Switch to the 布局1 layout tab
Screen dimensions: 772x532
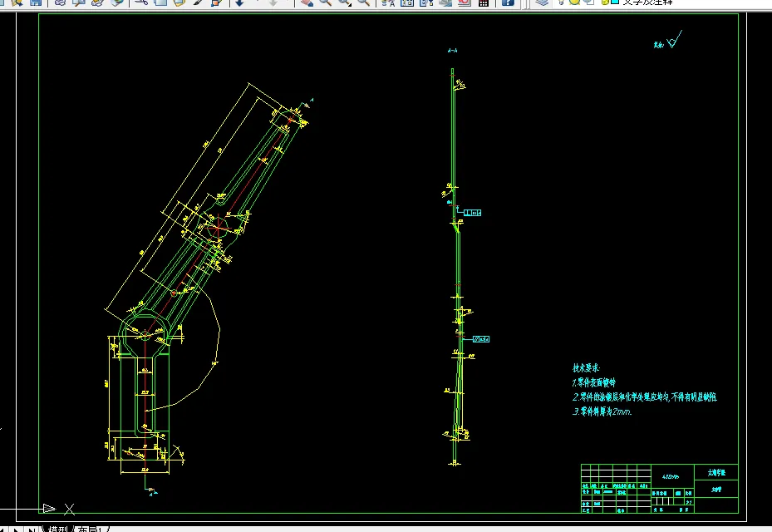click(90, 530)
